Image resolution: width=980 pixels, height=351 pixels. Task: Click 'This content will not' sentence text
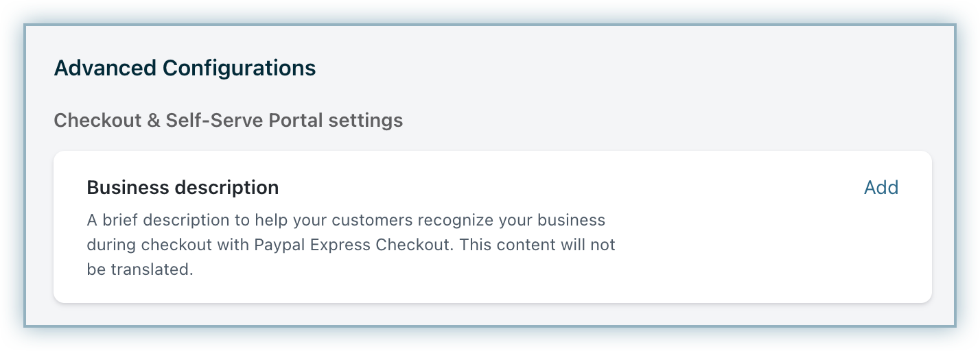[x=537, y=245]
